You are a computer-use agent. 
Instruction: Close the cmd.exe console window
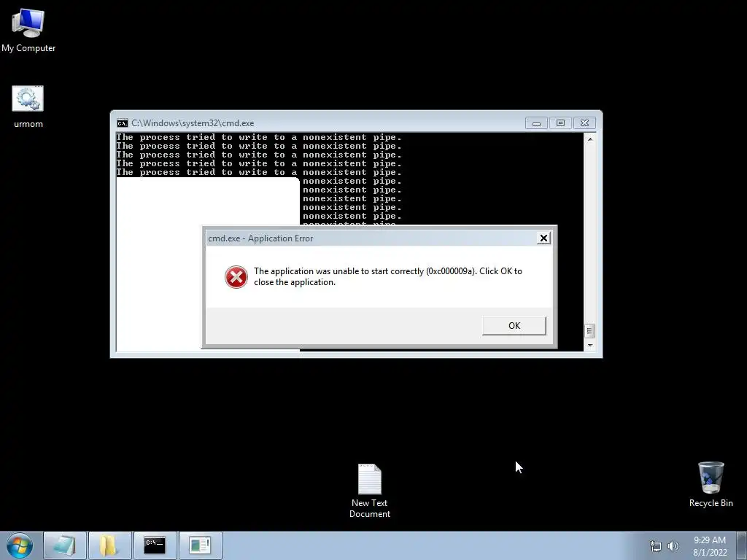pyautogui.click(x=584, y=123)
